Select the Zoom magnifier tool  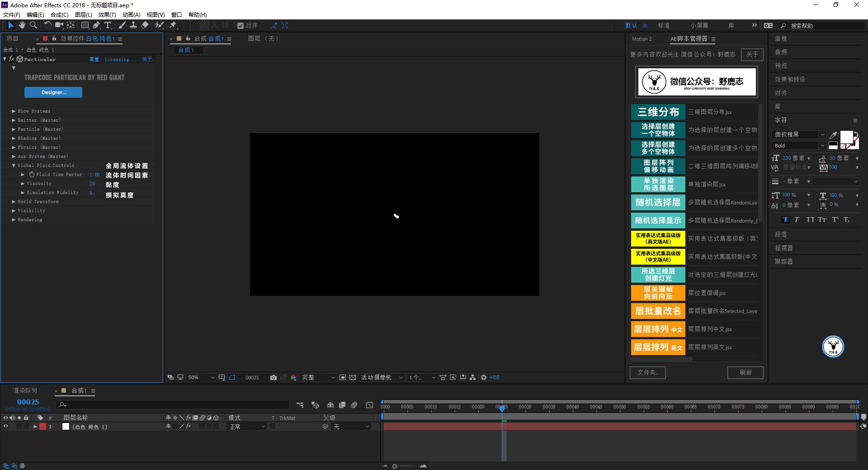33,25
